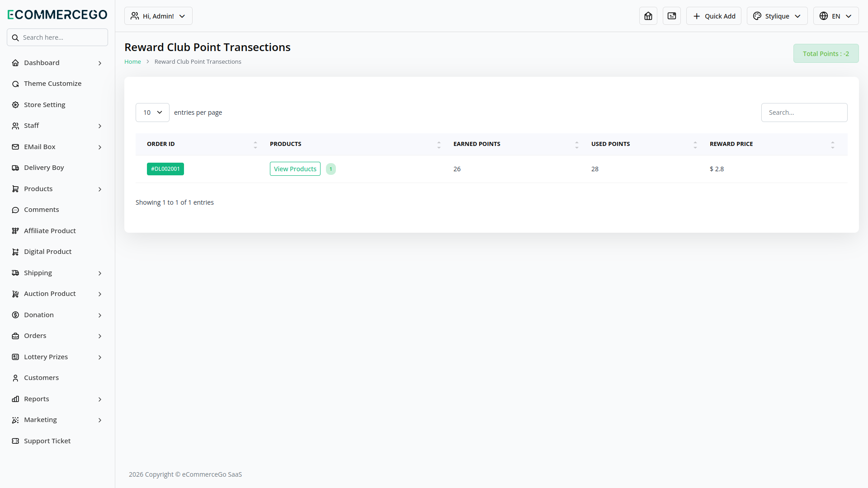Click the Orders briefcase icon
The height and width of the screenshot is (488, 868).
15,336
